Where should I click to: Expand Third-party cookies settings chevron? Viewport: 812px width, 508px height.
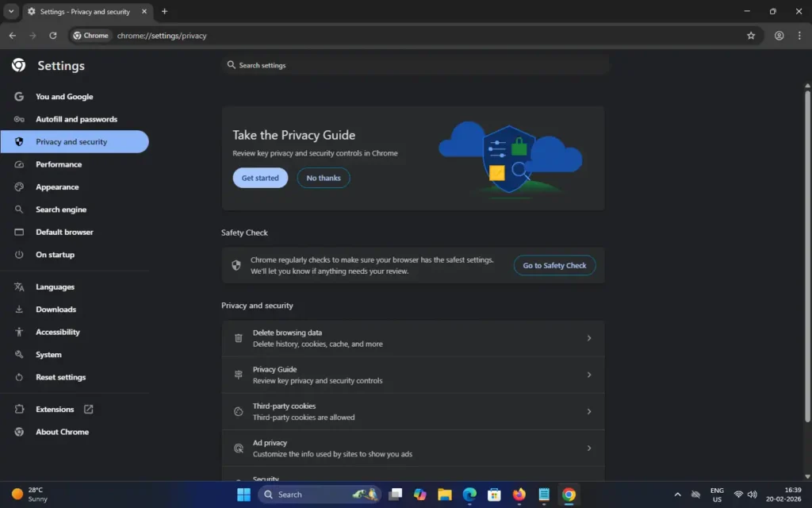[588, 411]
